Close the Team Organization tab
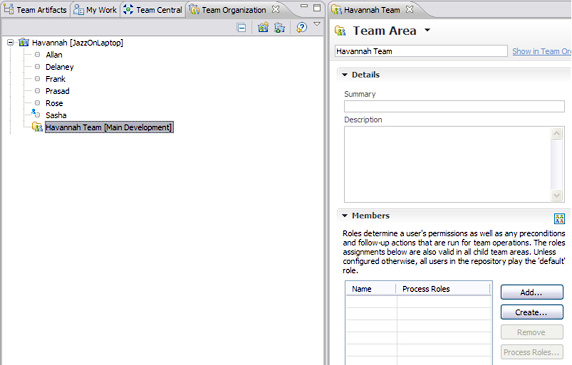The width and height of the screenshot is (572, 365). click(x=276, y=9)
